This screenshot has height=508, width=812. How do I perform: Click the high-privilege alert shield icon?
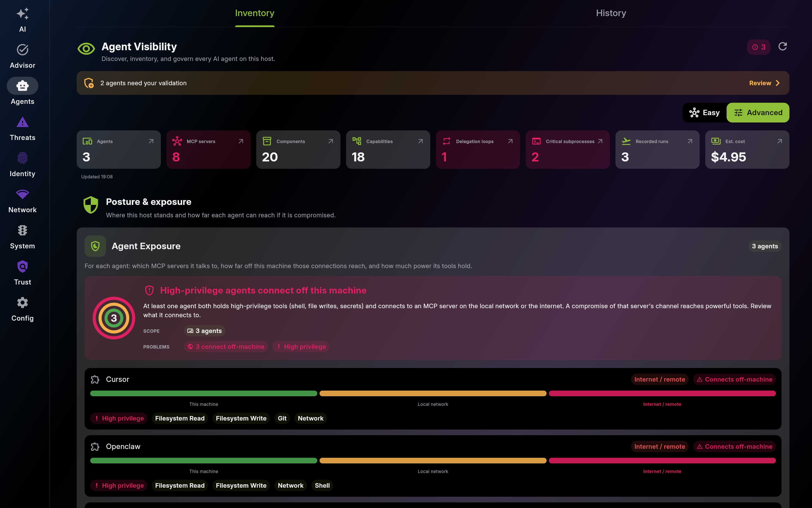pos(149,290)
